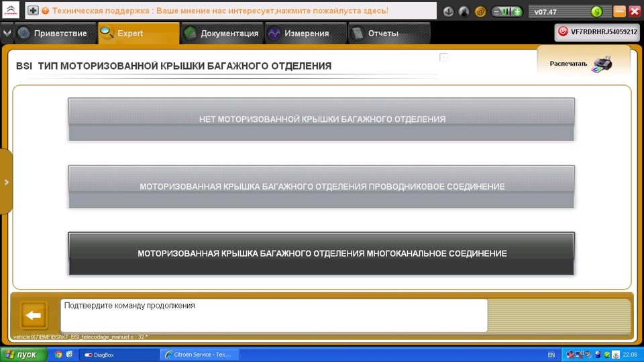Expand the top-left chevron dropdown
The width and height of the screenshot is (644, 362).
[x=7, y=33]
